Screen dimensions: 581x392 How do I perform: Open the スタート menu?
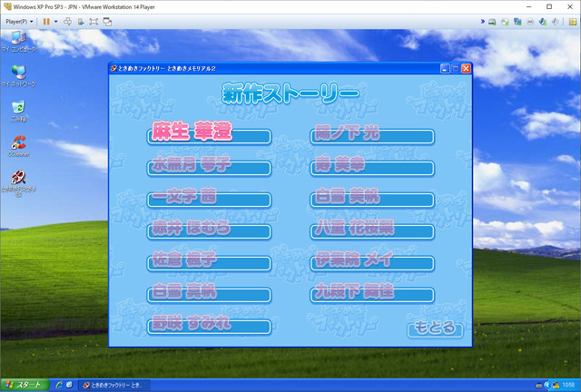pyautogui.click(x=25, y=385)
